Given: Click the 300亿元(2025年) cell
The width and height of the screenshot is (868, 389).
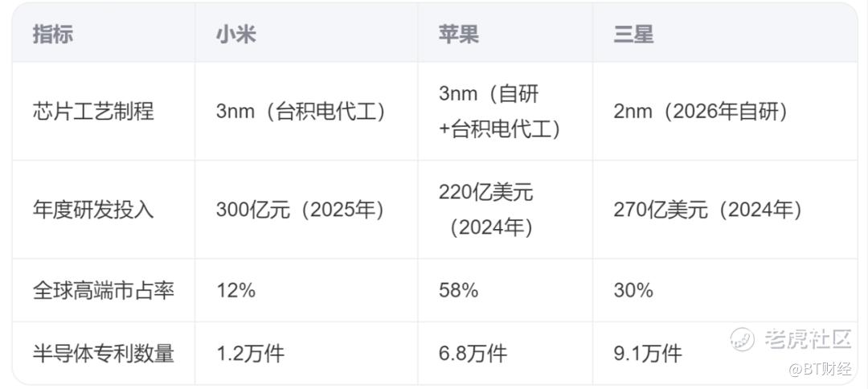Looking at the screenshot, I should pyautogui.click(x=301, y=210).
